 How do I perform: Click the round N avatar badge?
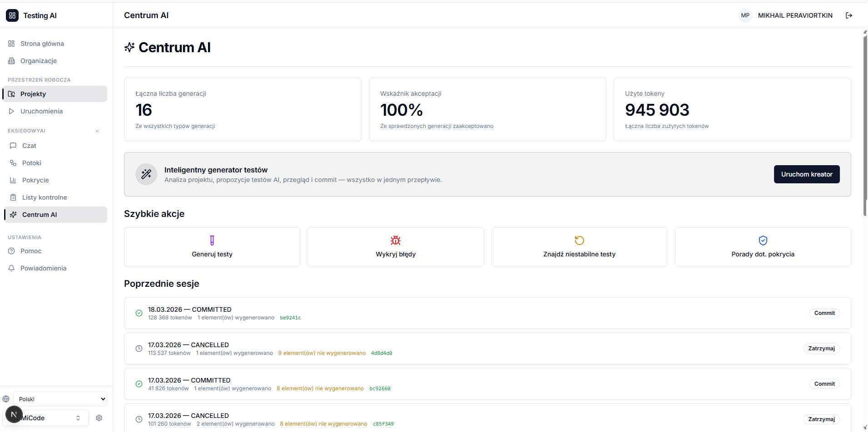[14, 414]
